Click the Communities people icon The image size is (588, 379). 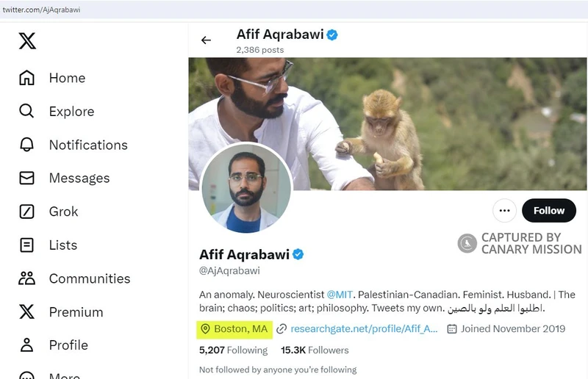click(27, 278)
